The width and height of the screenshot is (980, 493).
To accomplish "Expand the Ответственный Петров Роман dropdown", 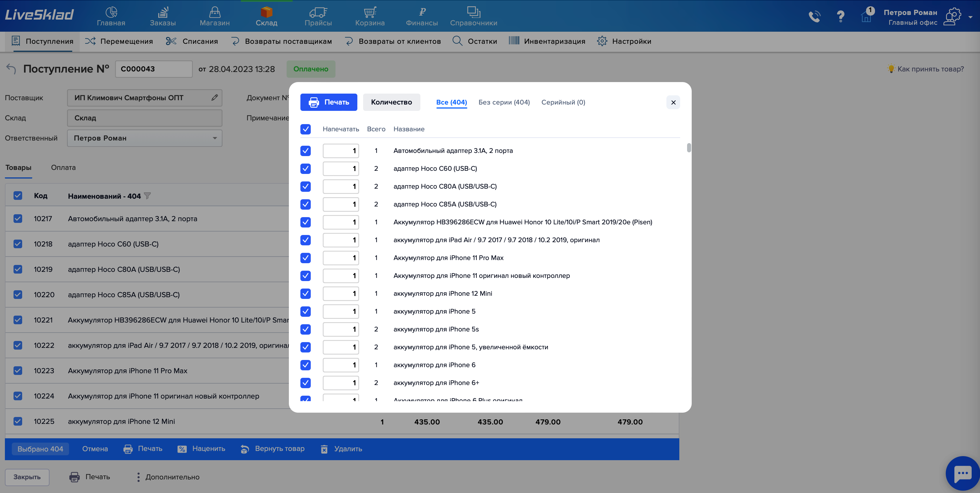I will coord(215,138).
